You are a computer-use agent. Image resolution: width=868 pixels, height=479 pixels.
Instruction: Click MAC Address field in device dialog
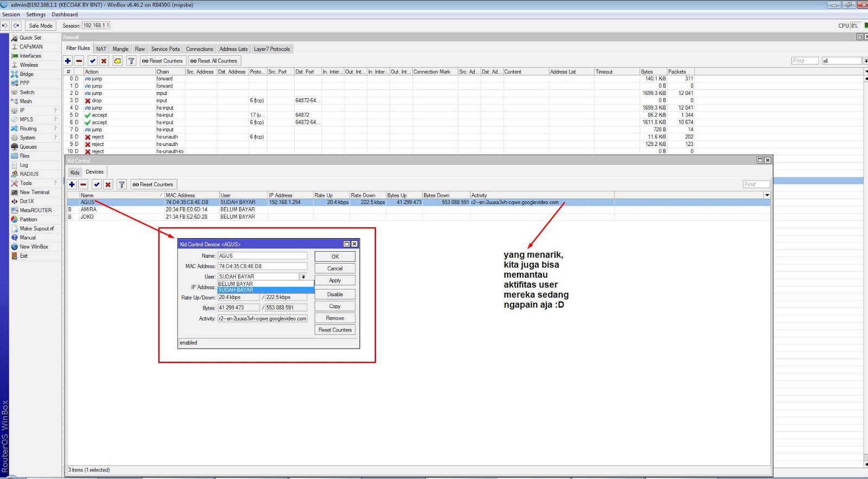coord(263,266)
